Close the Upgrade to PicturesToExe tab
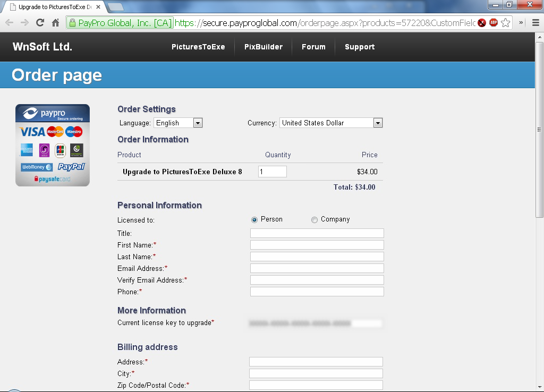This screenshot has height=392, width=544. pos(98,6)
